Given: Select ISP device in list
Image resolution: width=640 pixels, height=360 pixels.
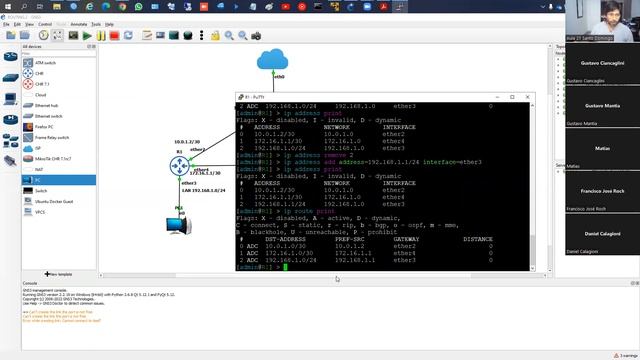Looking at the screenshot, I should tap(59, 148).
